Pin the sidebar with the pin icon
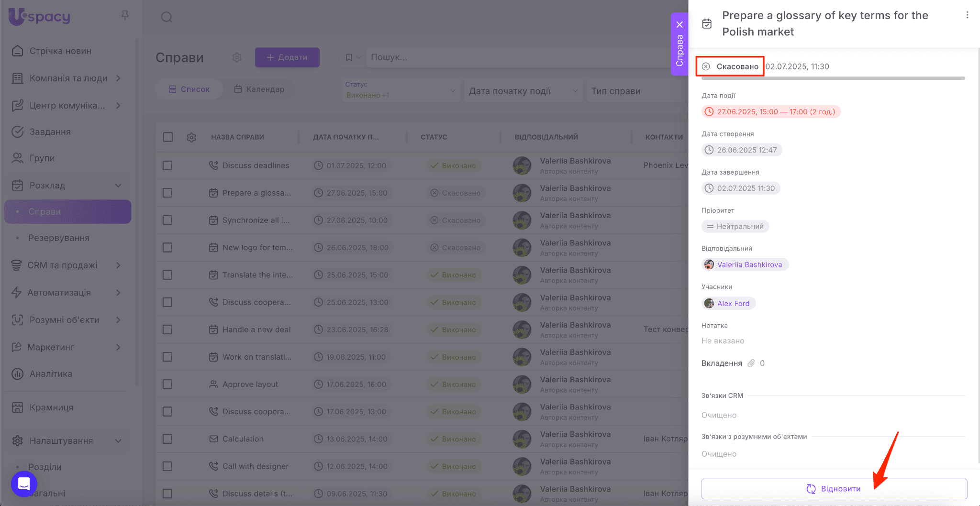Viewport: 980px width, 506px height. [x=125, y=16]
